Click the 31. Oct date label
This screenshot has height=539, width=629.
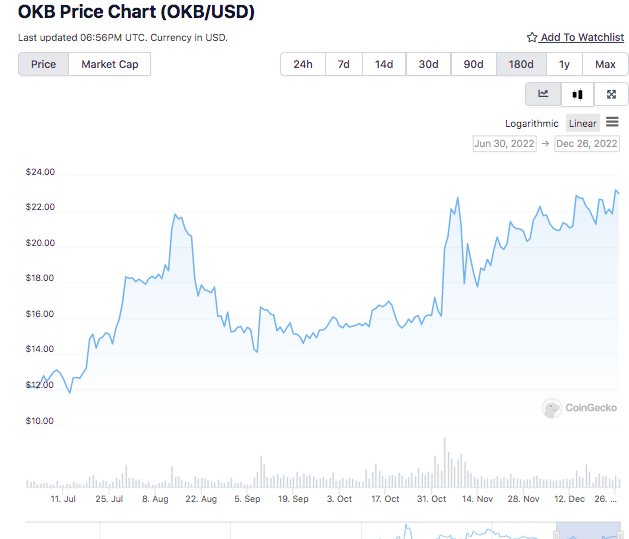[432, 499]
